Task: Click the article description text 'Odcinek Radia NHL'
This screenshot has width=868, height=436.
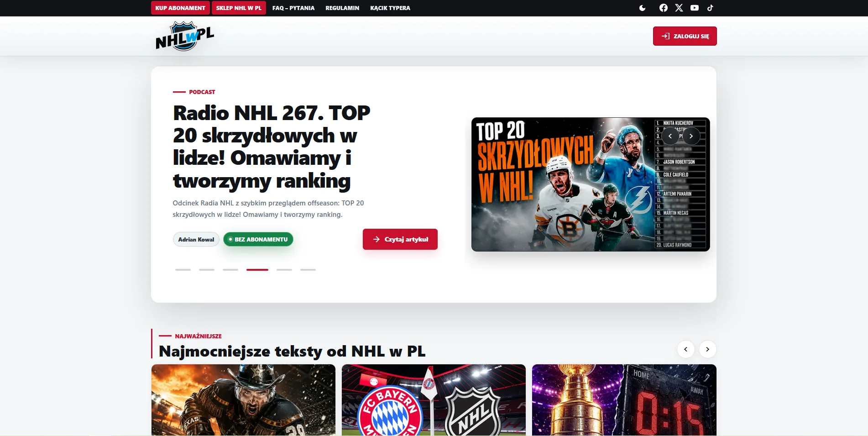Action: click(x=268, y=209)
